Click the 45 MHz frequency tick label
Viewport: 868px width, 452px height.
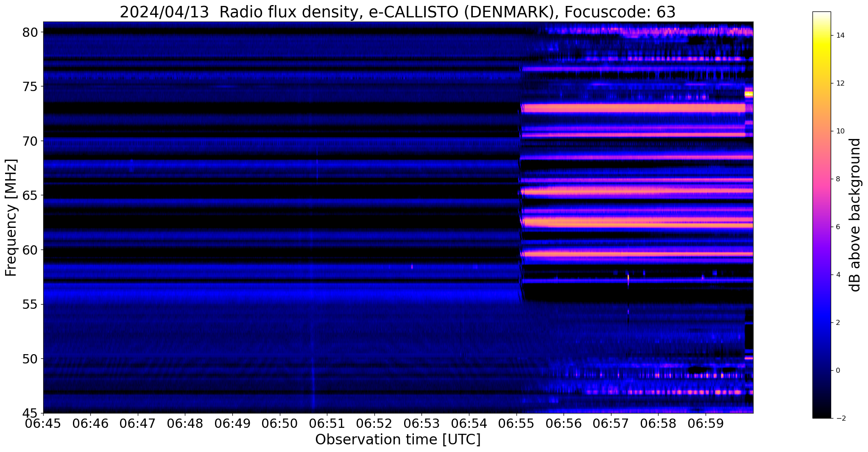[30, 413]
